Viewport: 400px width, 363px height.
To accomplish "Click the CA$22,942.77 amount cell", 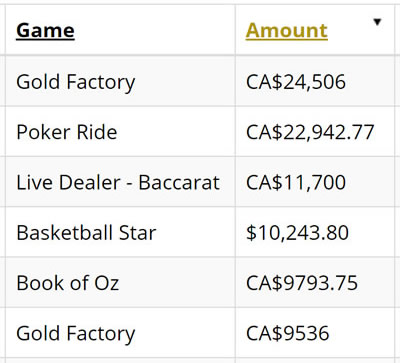I will click(x=315, y=131).
